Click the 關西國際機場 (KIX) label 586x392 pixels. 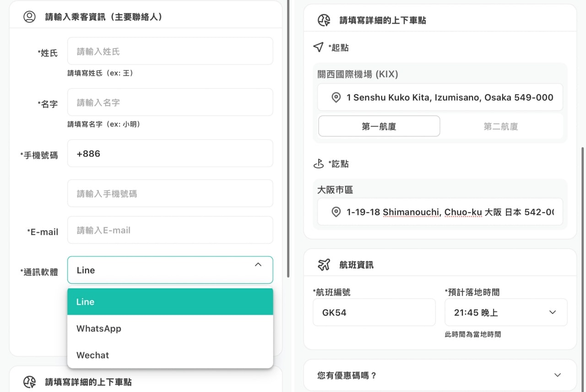point(358,74)
